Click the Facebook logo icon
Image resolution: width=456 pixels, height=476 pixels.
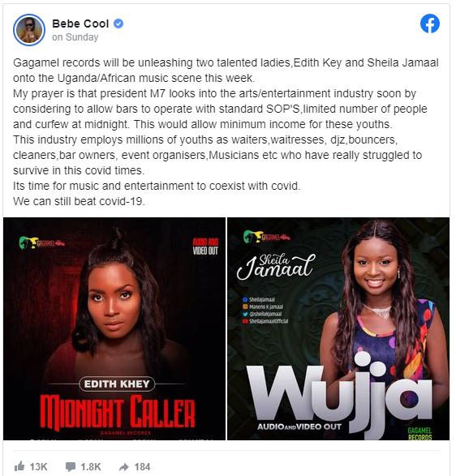[x=430, y=24]
